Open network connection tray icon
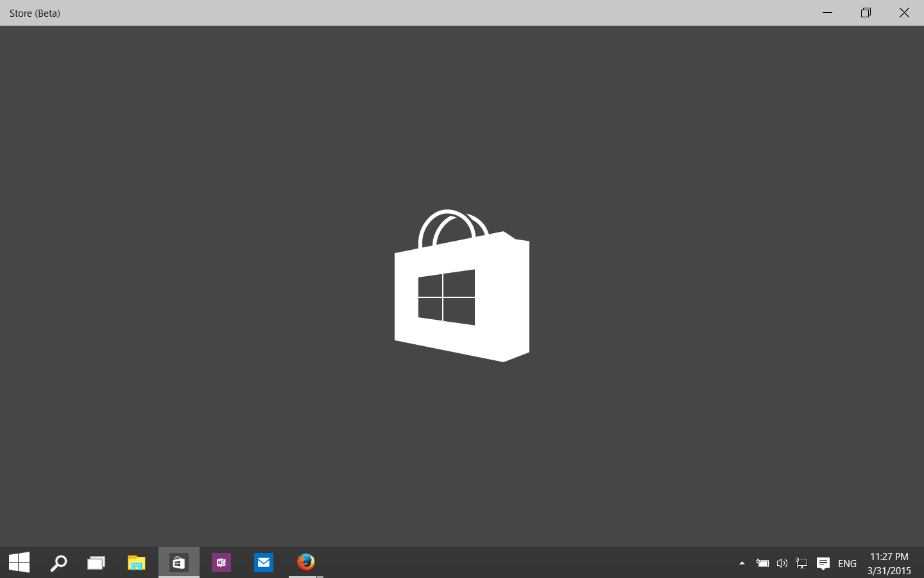Image resolution: width=924 pixels, height=578 pixels. tap(801, 563)
